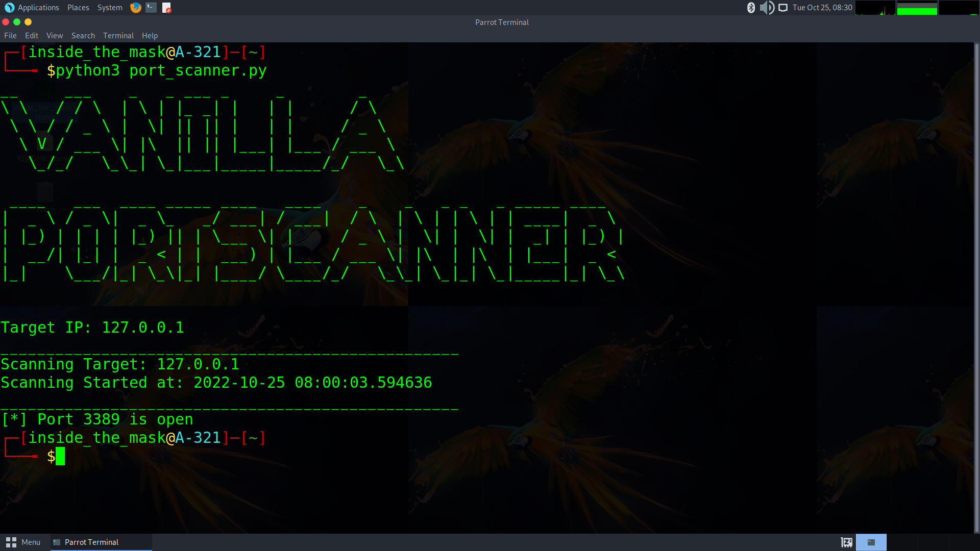Click the 'Scanning Started at' timestamp line

(216, 383)
